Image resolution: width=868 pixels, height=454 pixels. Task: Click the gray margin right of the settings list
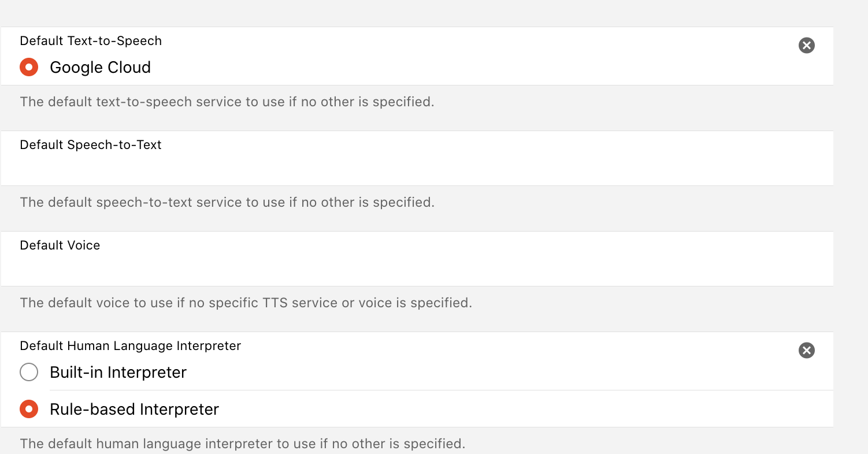tap(851, 231)
